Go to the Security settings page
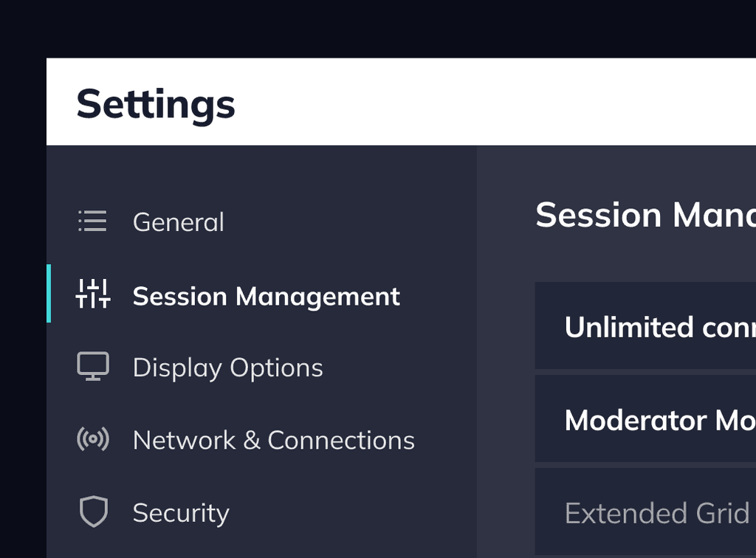756x558 pixels. click(180, 511)
